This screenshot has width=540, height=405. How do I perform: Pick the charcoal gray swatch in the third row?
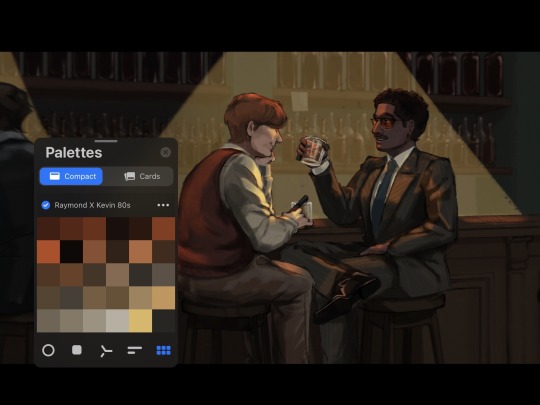coord(141,274)
